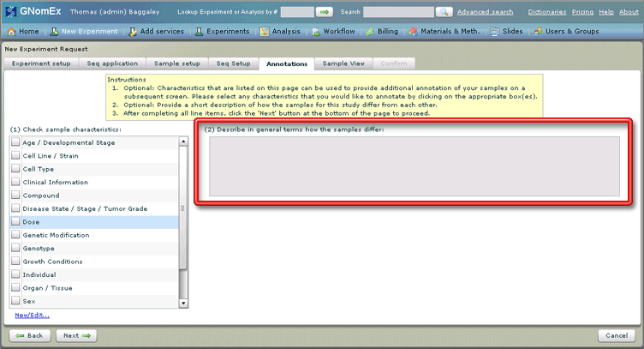Open the Experiment setup tab
This screenshot has width=644, height=349.
(41, 63)
